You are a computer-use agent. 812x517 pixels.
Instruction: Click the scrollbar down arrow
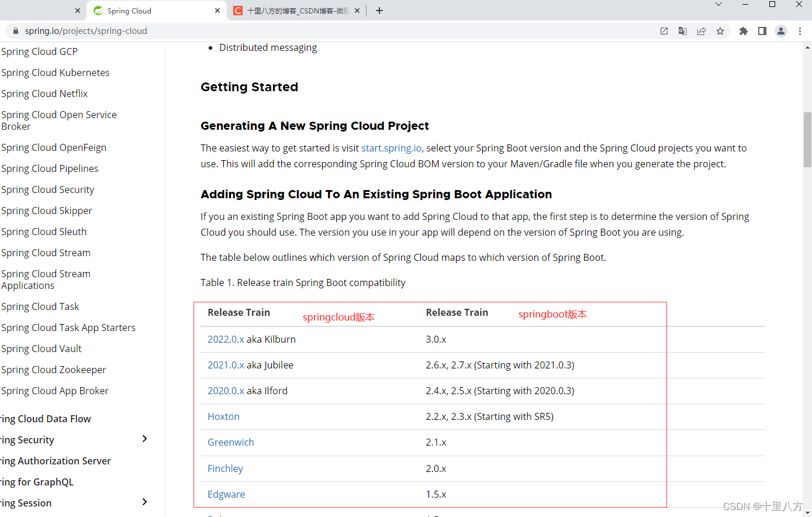807,512
